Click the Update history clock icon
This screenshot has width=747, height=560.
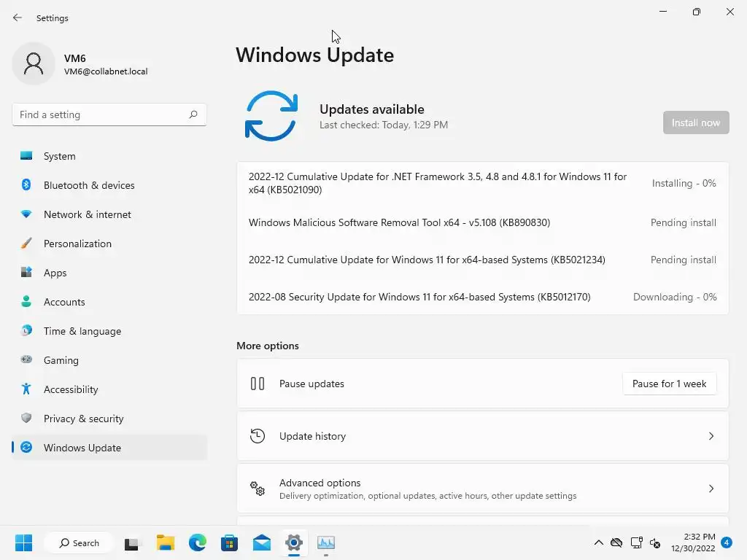click(x=258, y=436)
